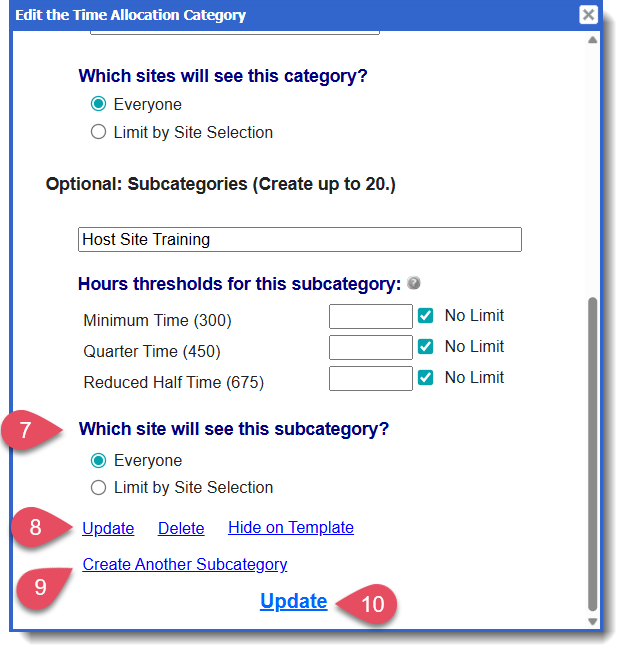
Task: Click the Minimum Time hours input box
Action: point(370,317)
